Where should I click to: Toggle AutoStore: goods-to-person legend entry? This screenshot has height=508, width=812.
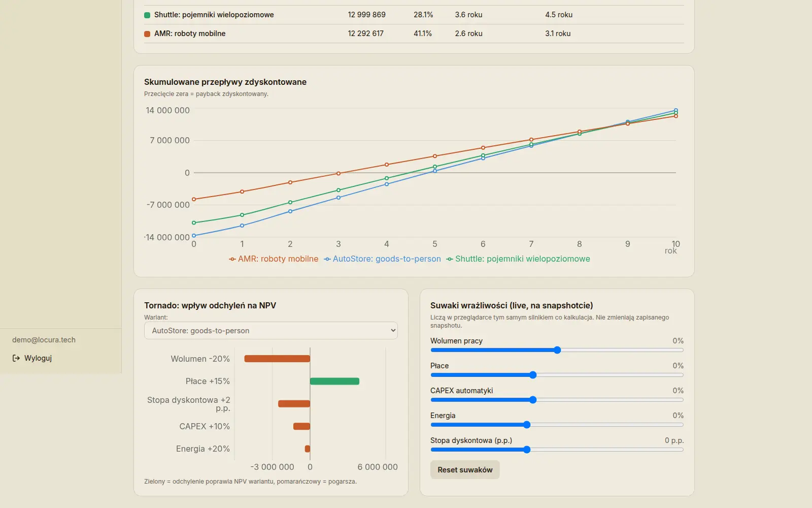[x=382, y=259]
